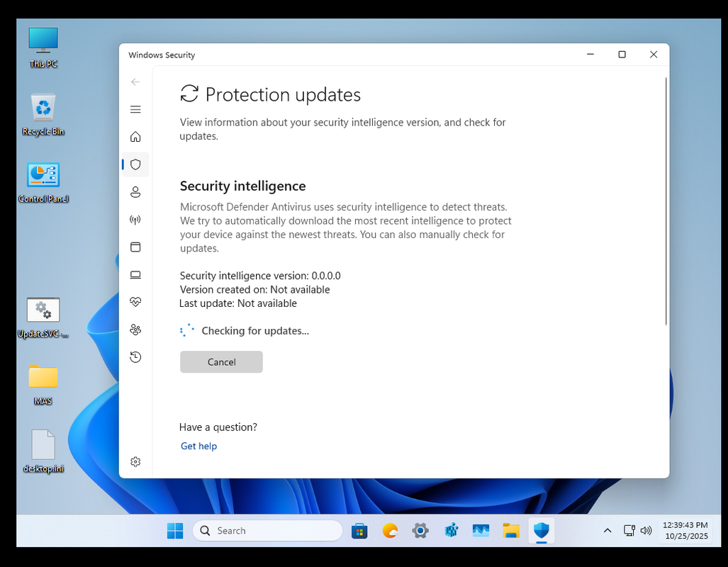Open Device security laptop icon
This screenshot has width=728, height=567.
135,274
